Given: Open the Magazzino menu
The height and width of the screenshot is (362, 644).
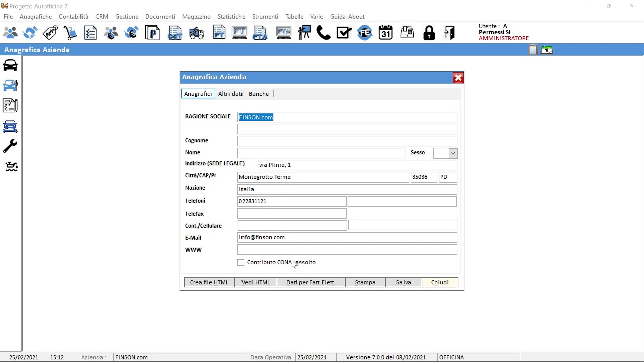Looking at the screenshot, I should (196, 17).
